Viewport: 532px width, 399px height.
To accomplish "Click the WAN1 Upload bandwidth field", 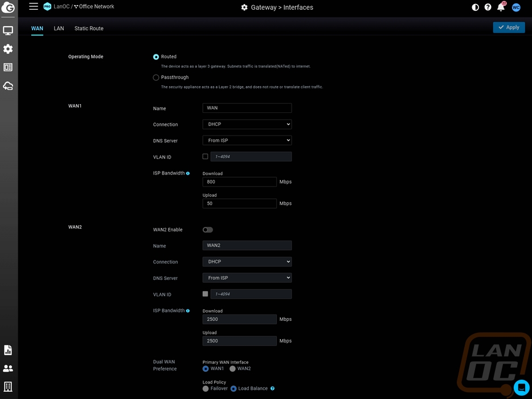I will (240, 203).
